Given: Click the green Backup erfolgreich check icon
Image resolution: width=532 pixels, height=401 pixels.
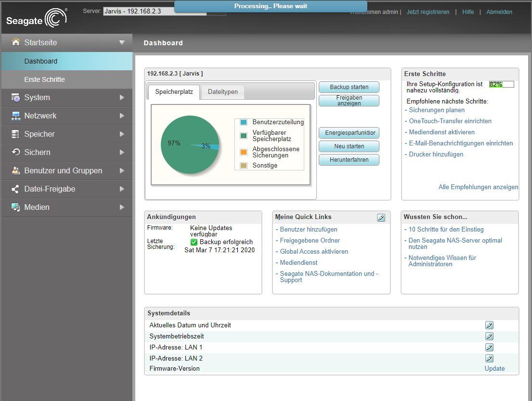Looking at the screenshot, I should pyautogui.click(x=194, y=242).
